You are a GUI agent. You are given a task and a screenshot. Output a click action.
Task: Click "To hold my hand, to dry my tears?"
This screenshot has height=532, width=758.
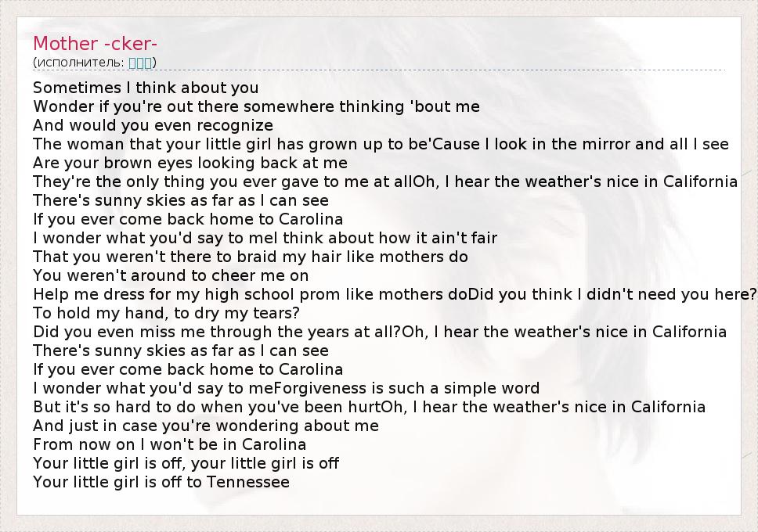pos(167,313)
